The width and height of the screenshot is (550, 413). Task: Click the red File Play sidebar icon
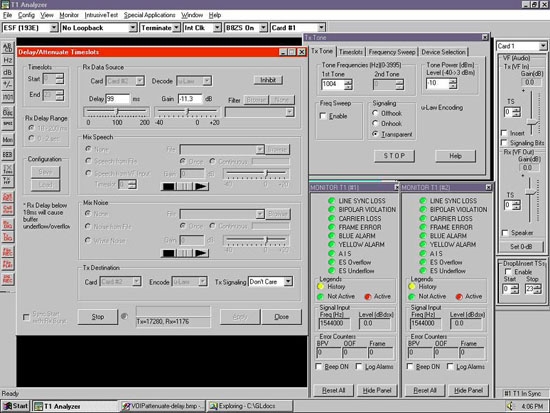pyautogui.click(x=7, y=264)
